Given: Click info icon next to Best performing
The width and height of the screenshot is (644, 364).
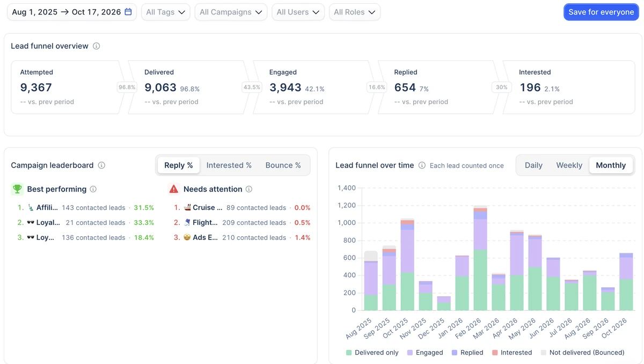Looking at the screenshot, I should point(93,189).
